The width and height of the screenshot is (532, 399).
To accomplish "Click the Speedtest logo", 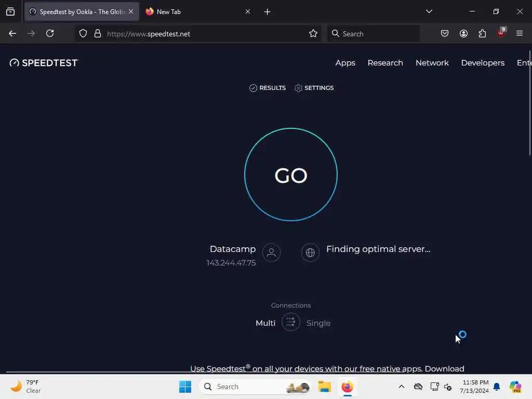I will (x=44, y=63).
